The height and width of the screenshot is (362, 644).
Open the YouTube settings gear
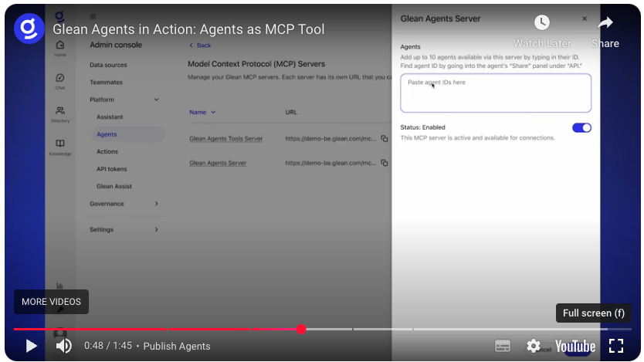533,346
